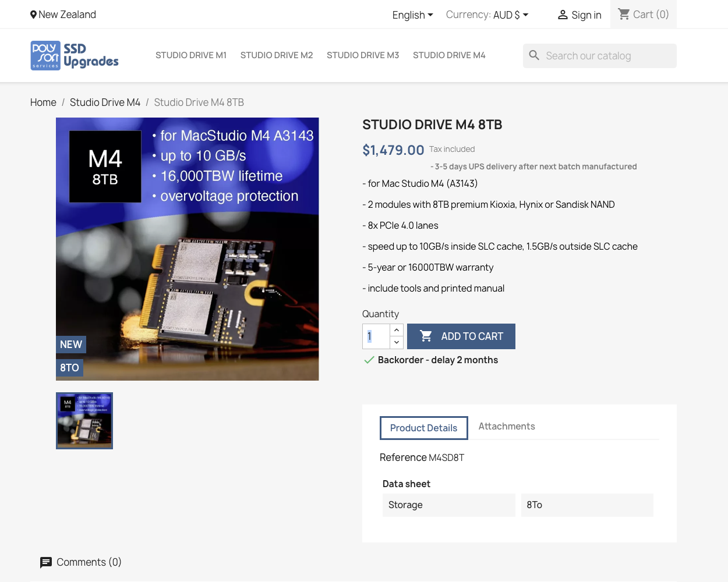
Task: Click the 5-year or 16000TBW warranty line
Action: [428, 268]
